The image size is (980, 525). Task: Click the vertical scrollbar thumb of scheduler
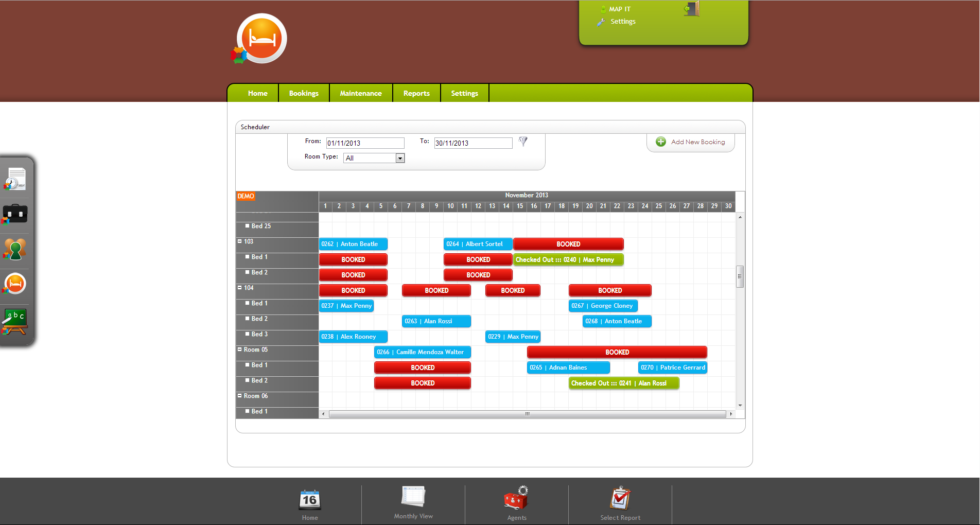740,276
